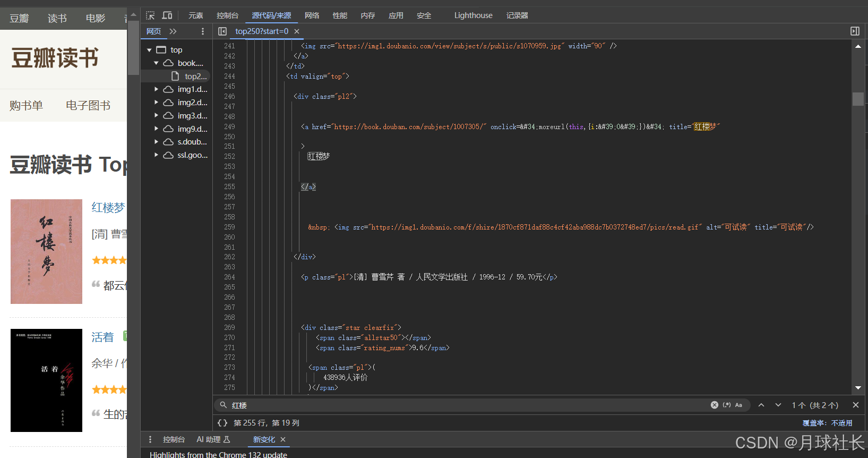Click scrollbar up arrow in code editor
The height and width of the screenshot is (458, 868).
[x=858, y=46]
